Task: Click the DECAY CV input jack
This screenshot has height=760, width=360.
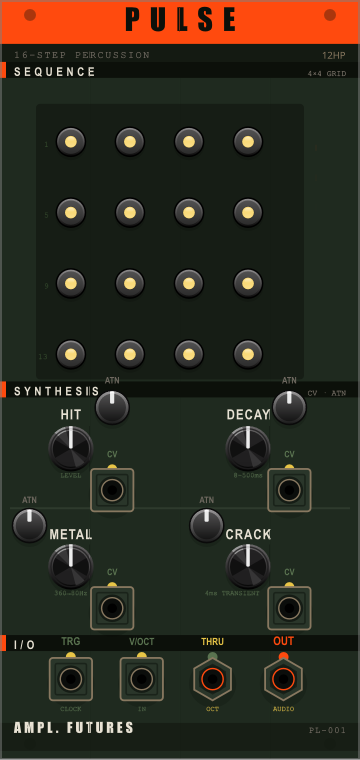Action: pos(289,490)
